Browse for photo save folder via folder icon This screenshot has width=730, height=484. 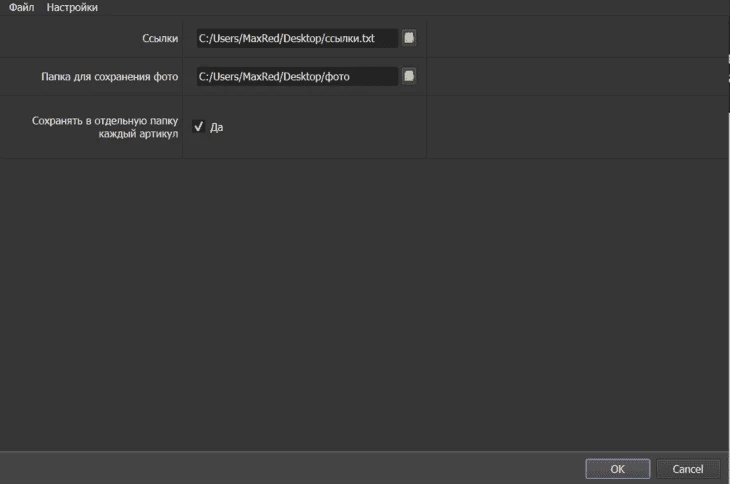[409, 76]
